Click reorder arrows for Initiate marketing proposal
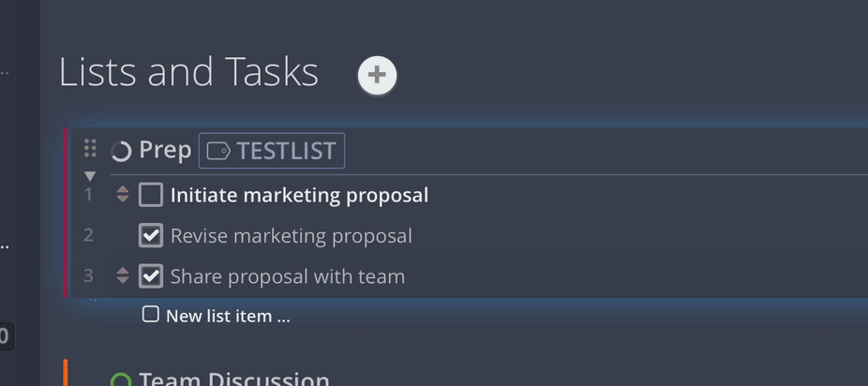 coord(123,195)
